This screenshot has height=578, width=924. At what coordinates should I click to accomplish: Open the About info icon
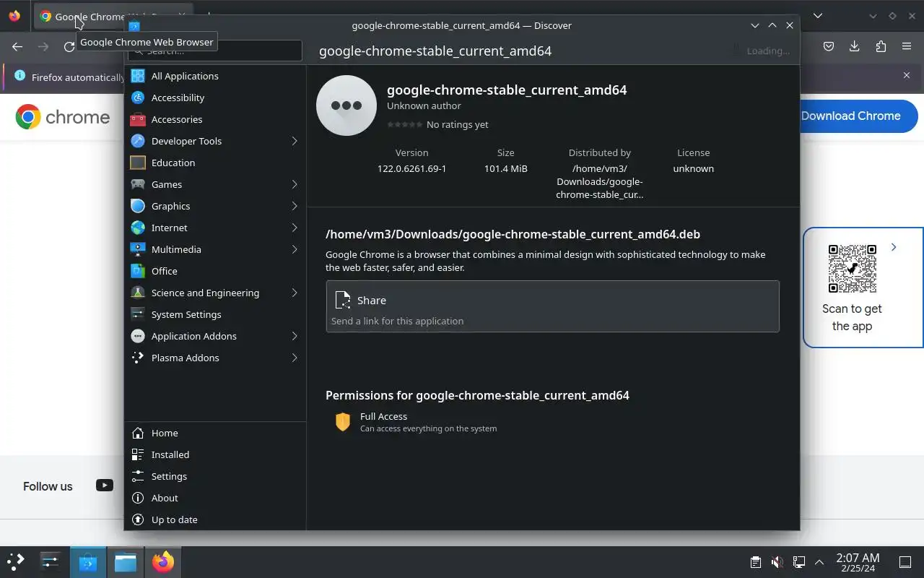[138, 498]
